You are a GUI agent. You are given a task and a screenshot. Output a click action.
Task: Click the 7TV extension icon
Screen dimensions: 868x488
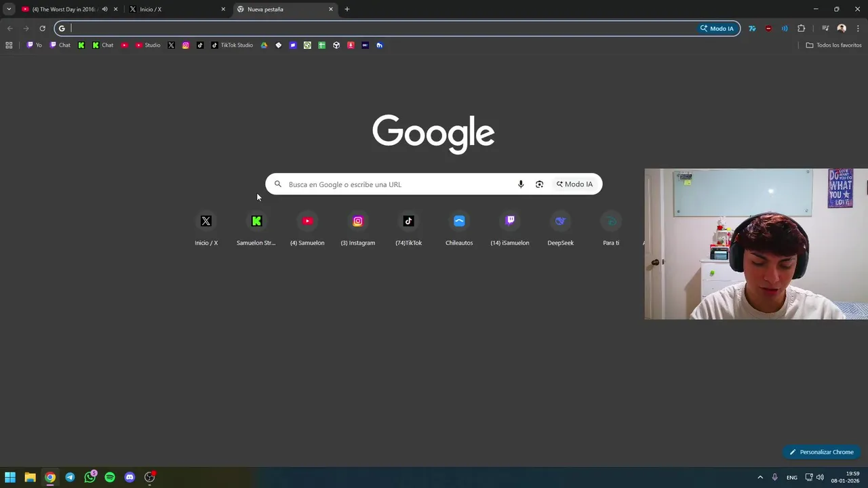(x=751, y=28)
